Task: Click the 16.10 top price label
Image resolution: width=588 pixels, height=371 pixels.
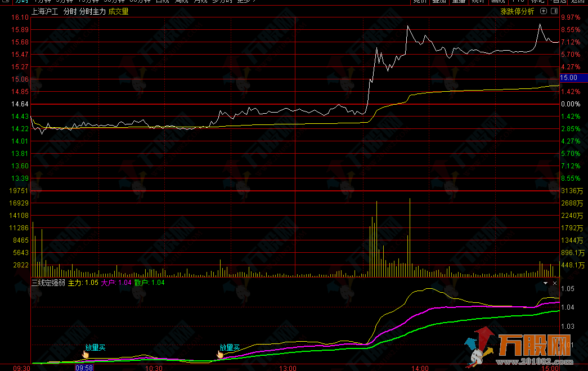Action: pyautogui.click(x=20, y=17)
